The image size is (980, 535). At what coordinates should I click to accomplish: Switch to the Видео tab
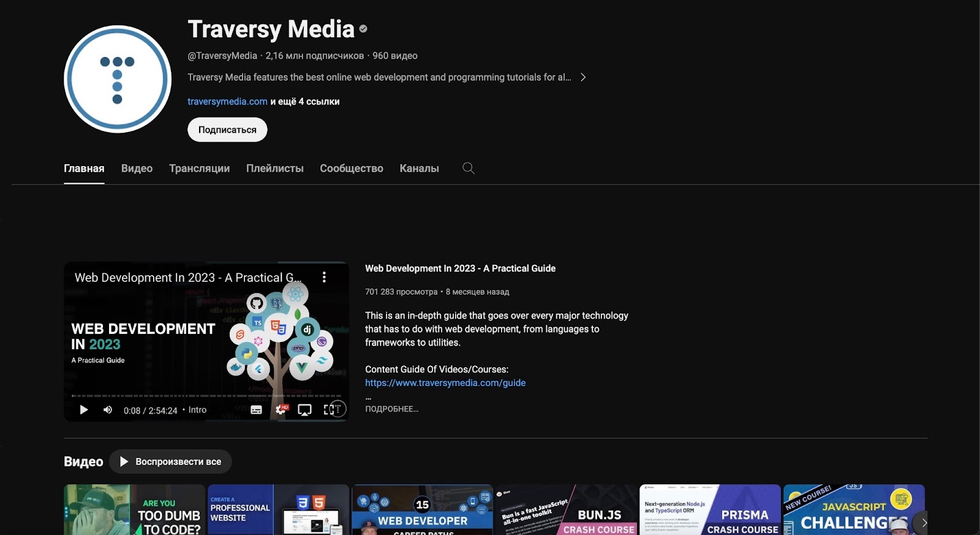pos(137,168)
